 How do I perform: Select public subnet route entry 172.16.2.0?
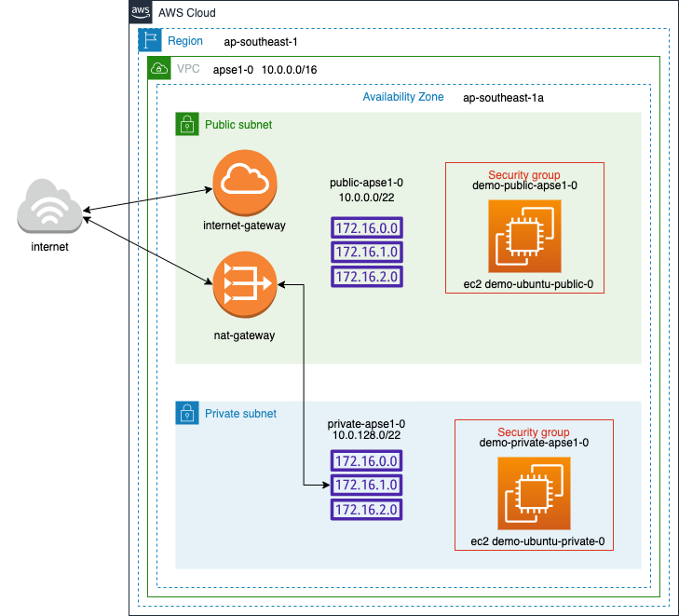pos(367,277)
